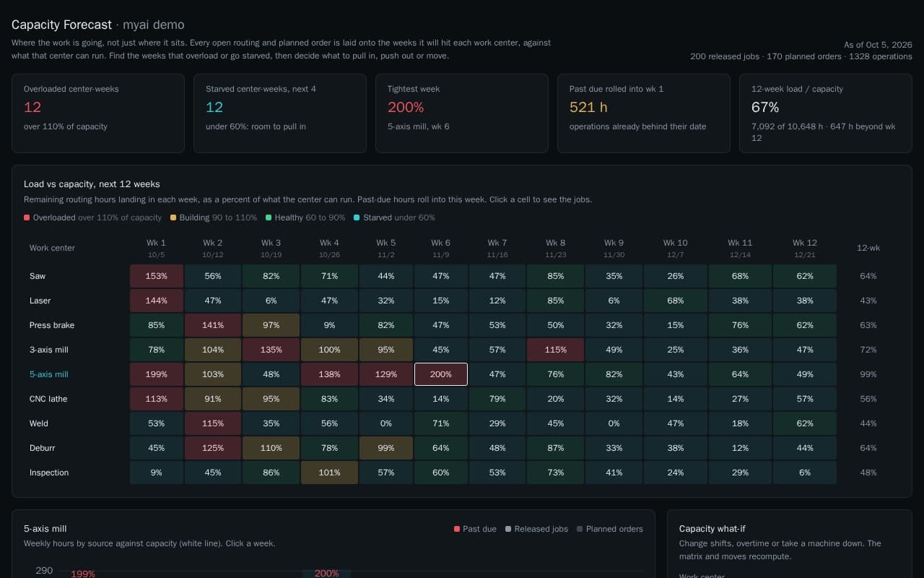Screen dimensions: 924x578
Task: Open the Weld Wk 9 cell showing 0%
Action: click(x=614, y=423)
